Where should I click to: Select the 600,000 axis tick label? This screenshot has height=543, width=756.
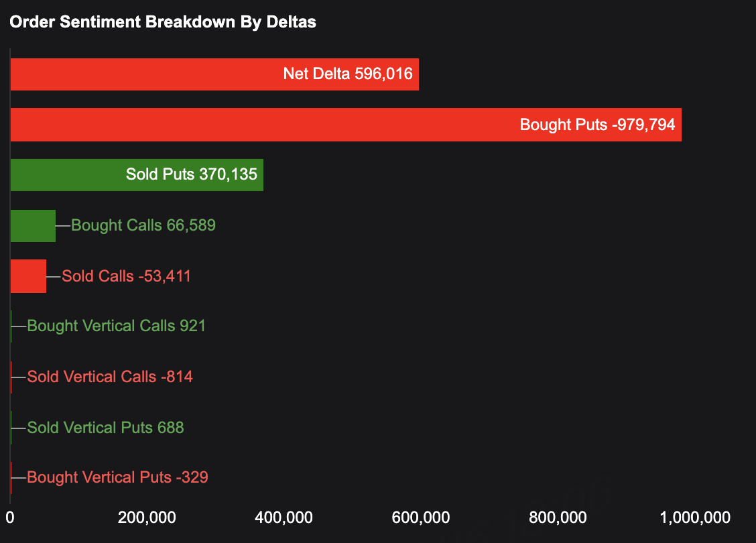422,518
